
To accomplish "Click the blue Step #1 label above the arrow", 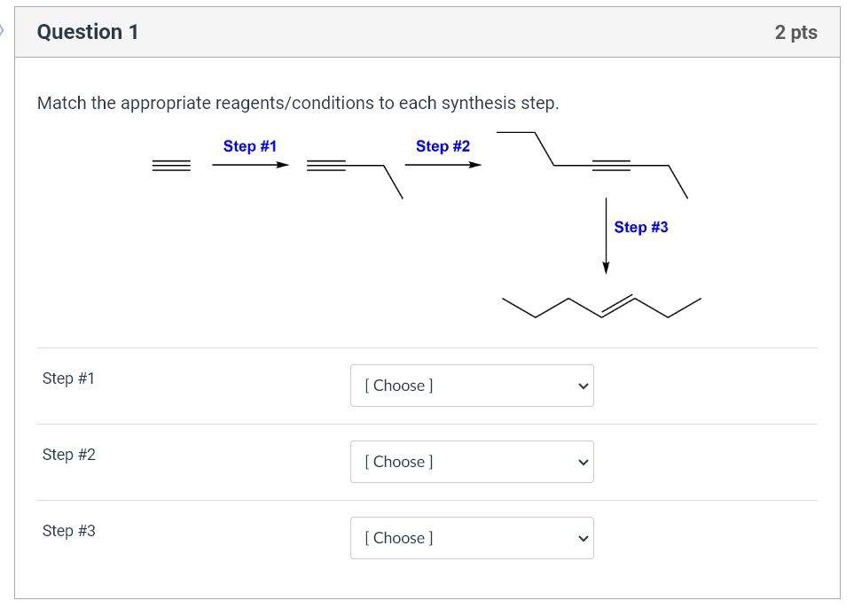I will click(250, 146).
